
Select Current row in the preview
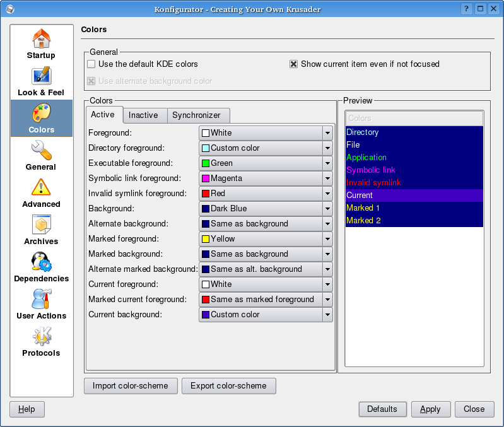click(414, 196)
